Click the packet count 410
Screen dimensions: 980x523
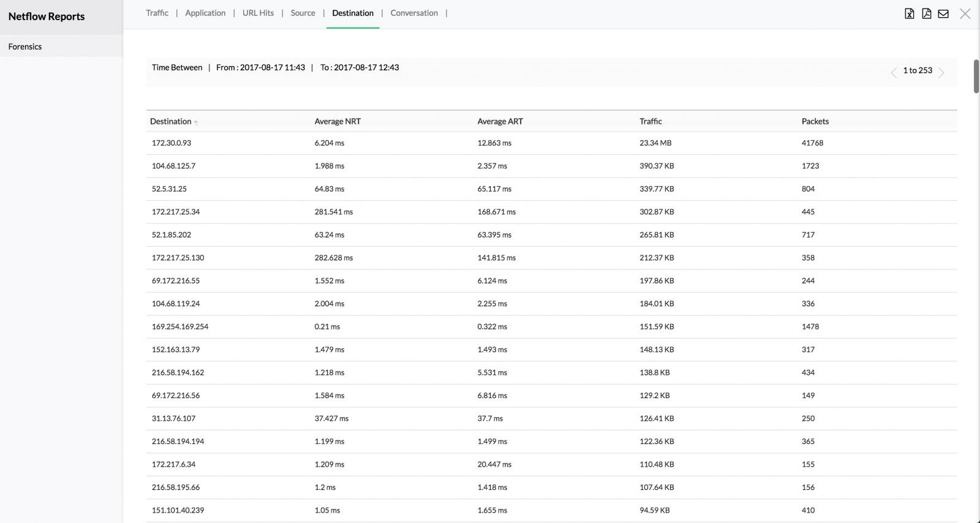tap(809, 510)
